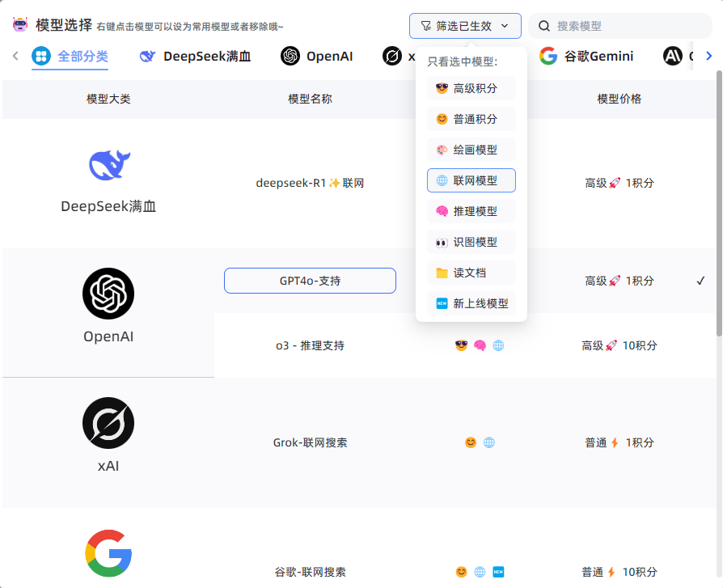Click the 模型大类 column header
The width and height of the screenshot is (723, 588).
[x=108, y=99]
